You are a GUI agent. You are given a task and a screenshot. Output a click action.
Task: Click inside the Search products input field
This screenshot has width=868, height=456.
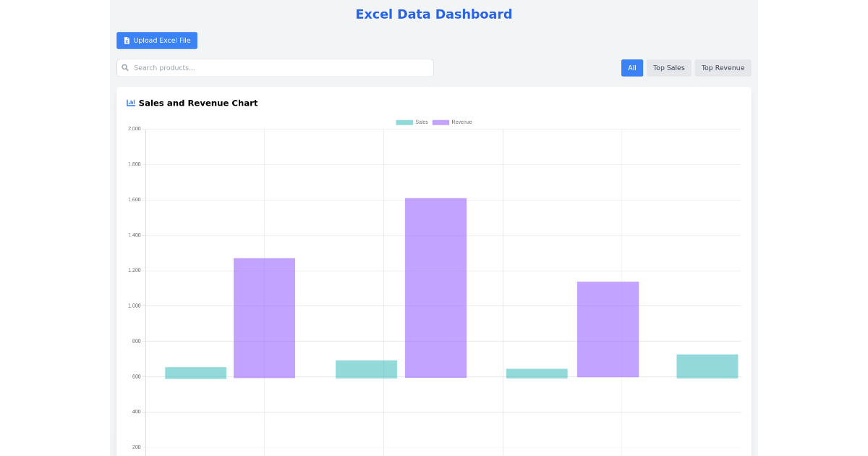[x=275, y=67]
